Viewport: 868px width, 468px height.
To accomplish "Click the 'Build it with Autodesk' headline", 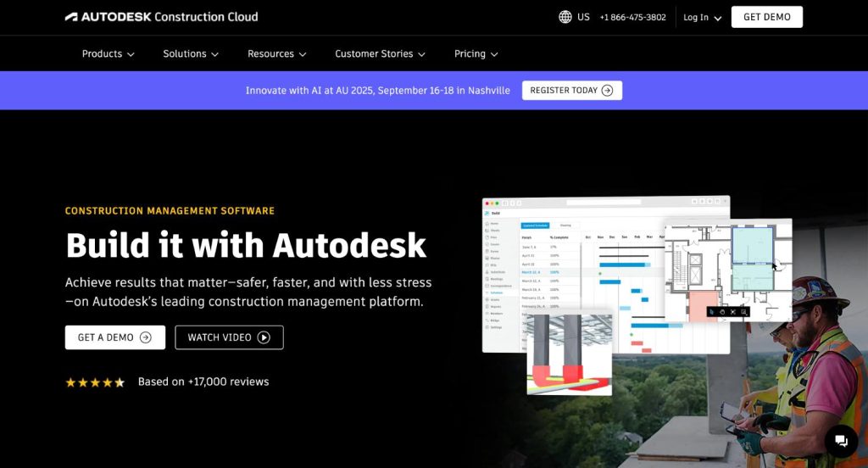I will 246,245.
